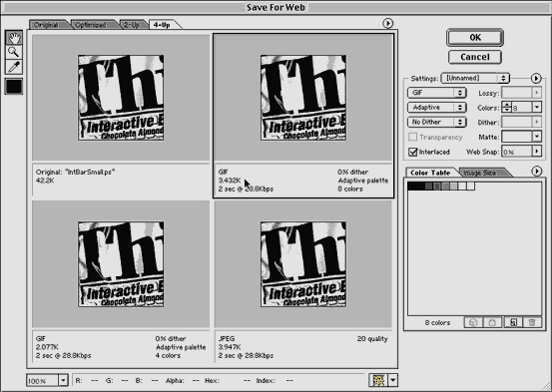Switch to the Original tab
This screenshot has height=392, width=552.
(47, 25)
